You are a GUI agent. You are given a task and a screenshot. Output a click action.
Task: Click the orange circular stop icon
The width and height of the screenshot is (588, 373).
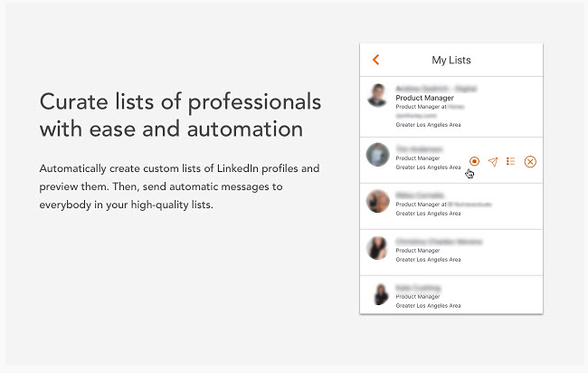coord(474,161)
